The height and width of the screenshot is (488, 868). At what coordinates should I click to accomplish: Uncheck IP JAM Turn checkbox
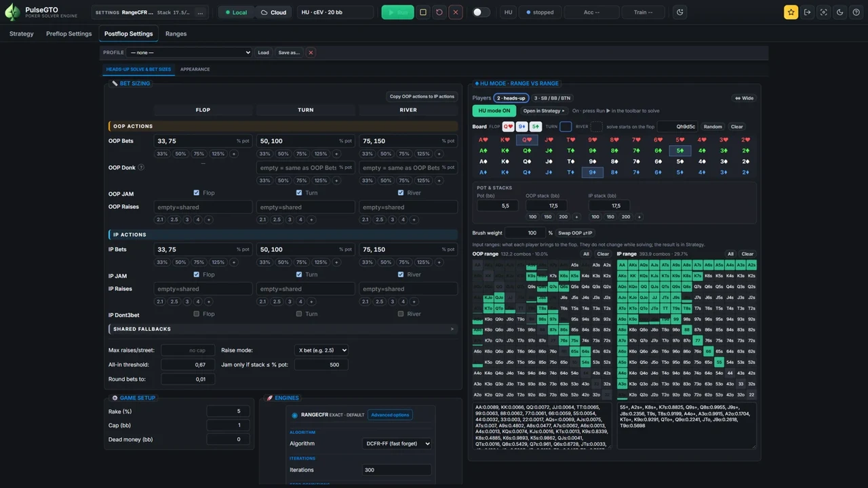coord(299,274)
